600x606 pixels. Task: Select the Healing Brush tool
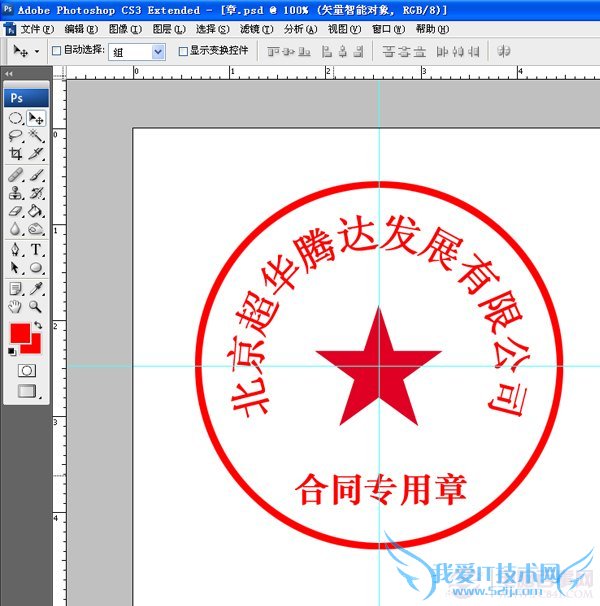click(15, 175)
